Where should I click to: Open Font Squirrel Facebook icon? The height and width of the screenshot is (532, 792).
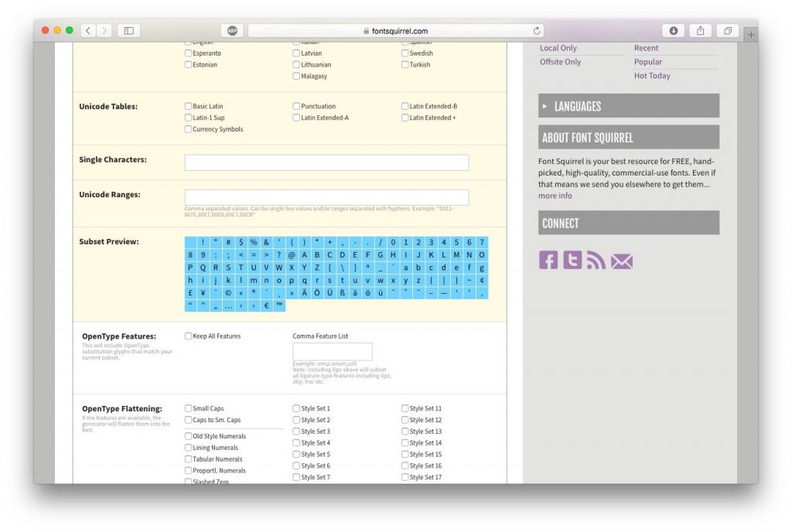tap(548, 260)
